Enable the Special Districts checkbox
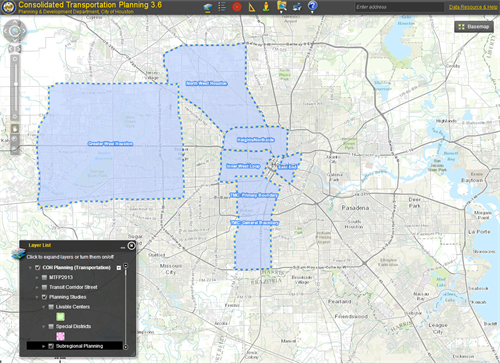 pyautogui.click(x=51, y=326)
